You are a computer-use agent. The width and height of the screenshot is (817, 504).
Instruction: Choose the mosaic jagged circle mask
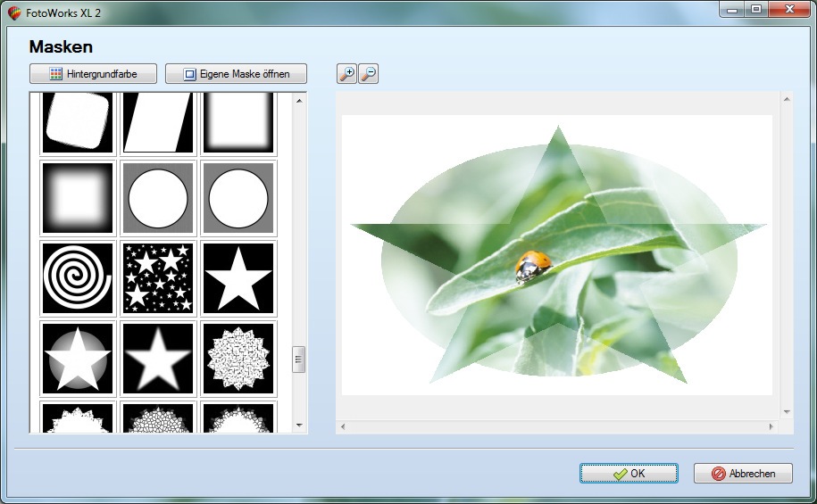238,359
